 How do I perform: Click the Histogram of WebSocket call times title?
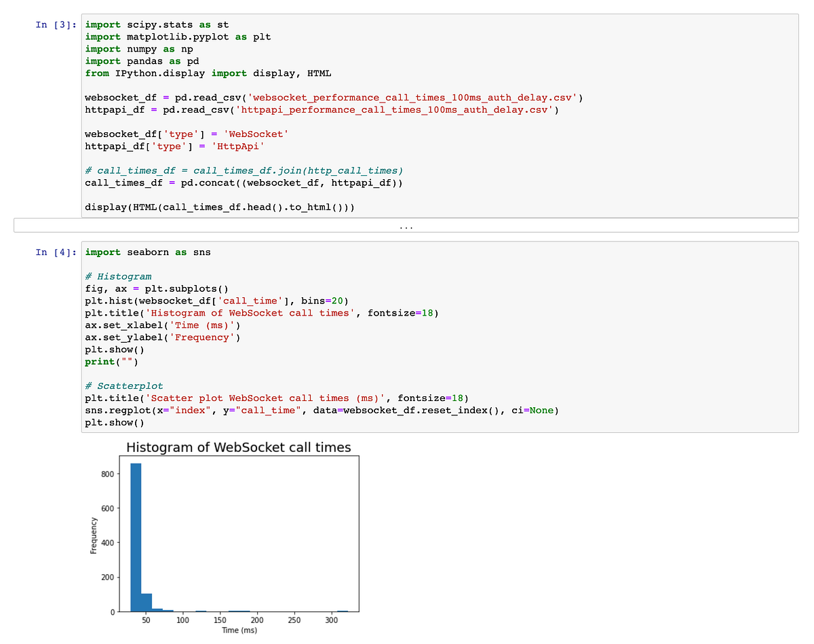click(x=239, y=447)
